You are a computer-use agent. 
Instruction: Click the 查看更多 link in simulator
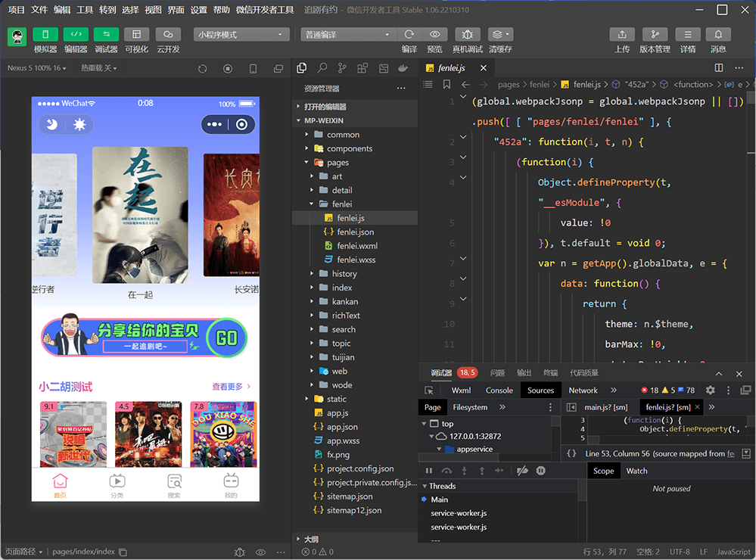click(x=231, y=387)
